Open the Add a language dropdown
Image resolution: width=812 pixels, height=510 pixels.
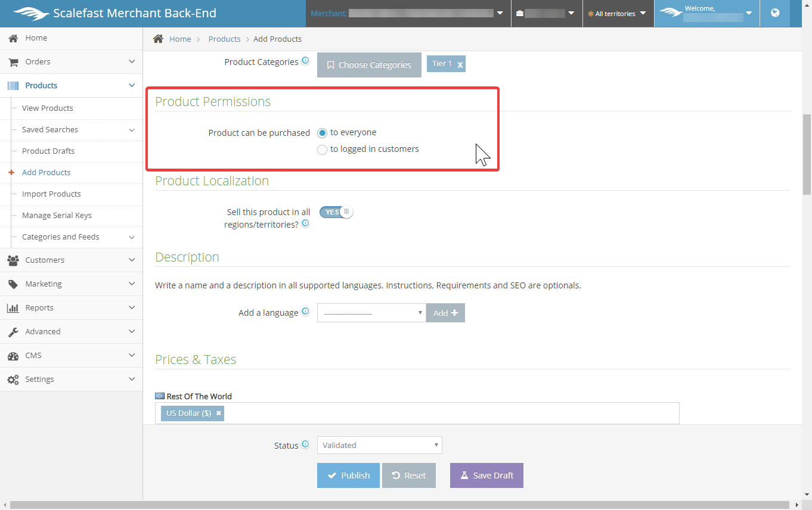click(371, 313)
